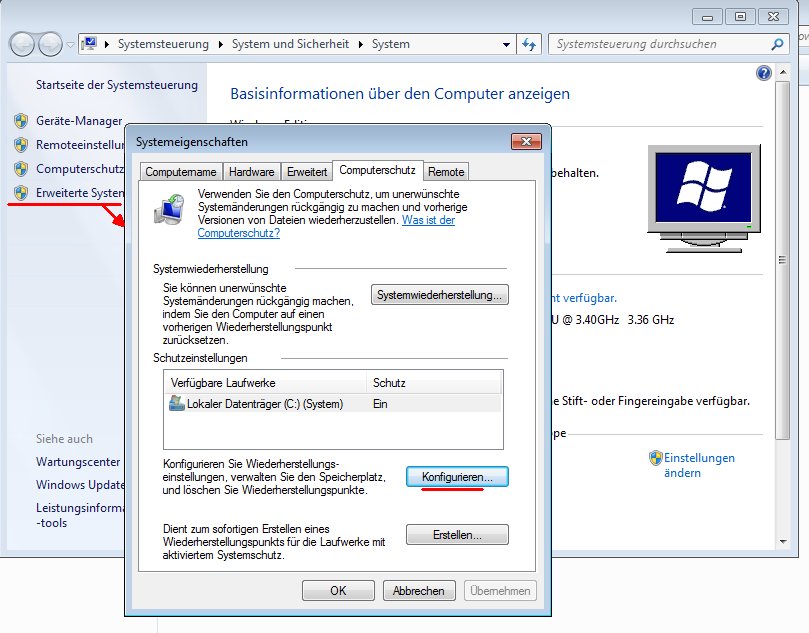Maximize the System control panel window
Image resolution: width=809 pixels, height=633 pixels.
740,17
